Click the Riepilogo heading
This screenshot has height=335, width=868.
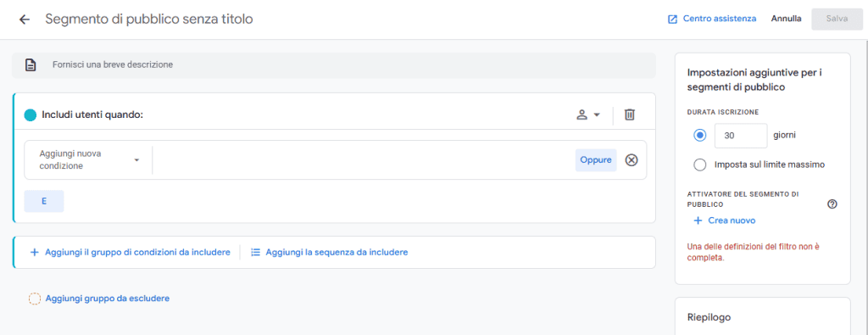(x=709, y=318)
